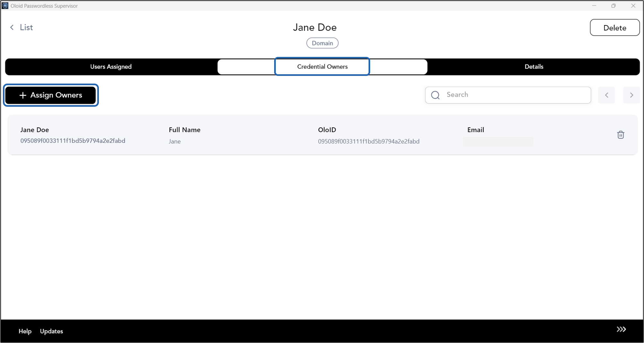Click the OloID column label
This screenshot has height=343, width=644.
pos(327,130)
